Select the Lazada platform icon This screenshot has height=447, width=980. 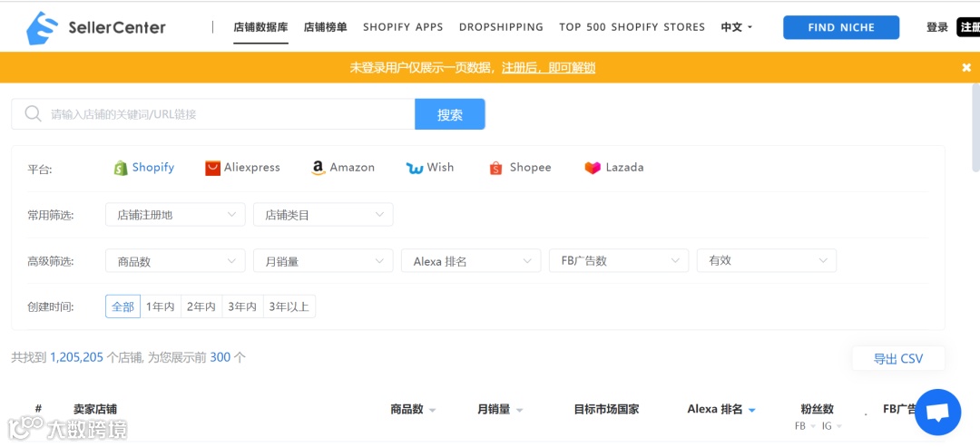592,168
